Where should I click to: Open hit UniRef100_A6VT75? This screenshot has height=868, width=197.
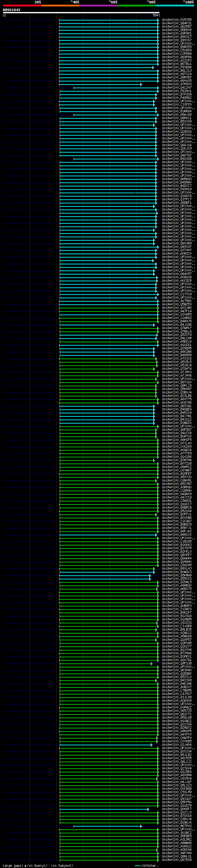click(x=177, y=399)
